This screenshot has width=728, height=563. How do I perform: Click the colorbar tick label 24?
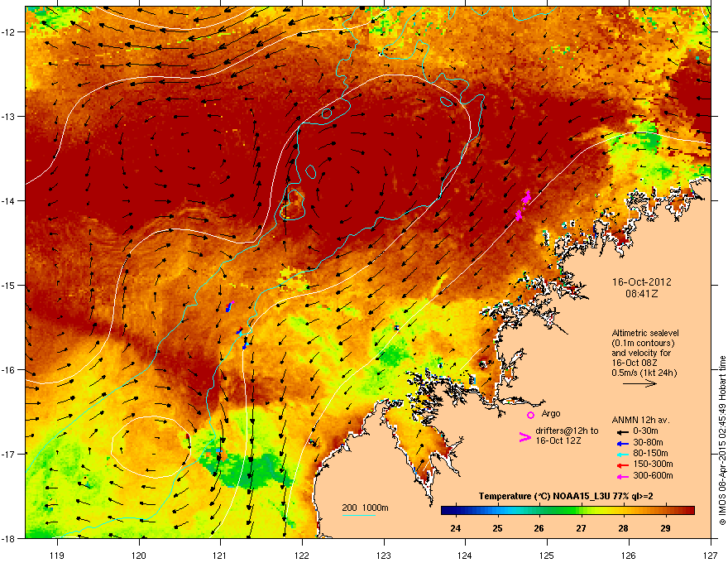pyautogui.click(x=456, y=528)
